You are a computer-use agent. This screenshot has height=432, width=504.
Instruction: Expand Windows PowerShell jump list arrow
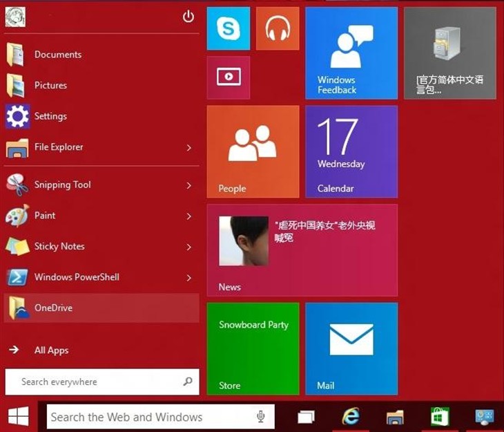click(x=189, y=278)
